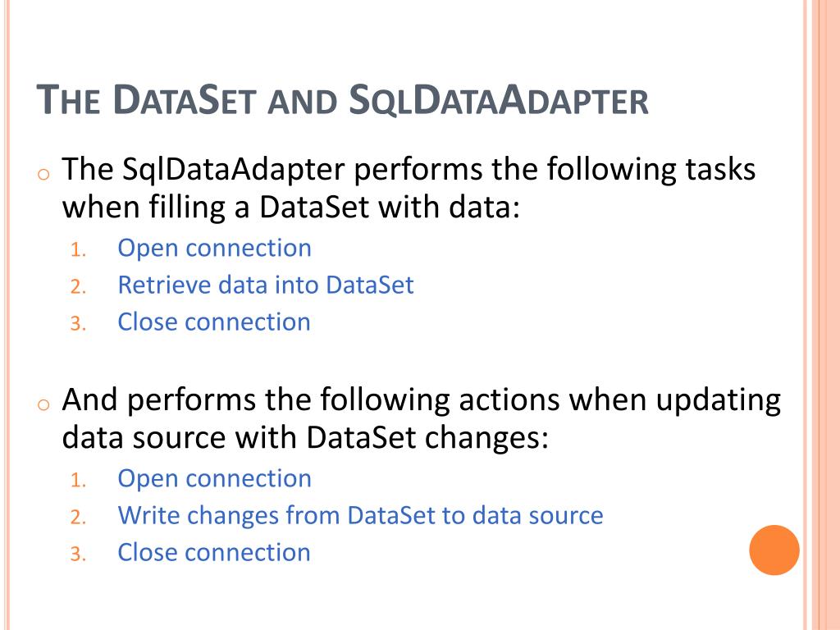The width and height of the screenshot is (840, 630).
Task: Click number 2 beside 'Write changes from DataSet'
Action: click(78, 517)
